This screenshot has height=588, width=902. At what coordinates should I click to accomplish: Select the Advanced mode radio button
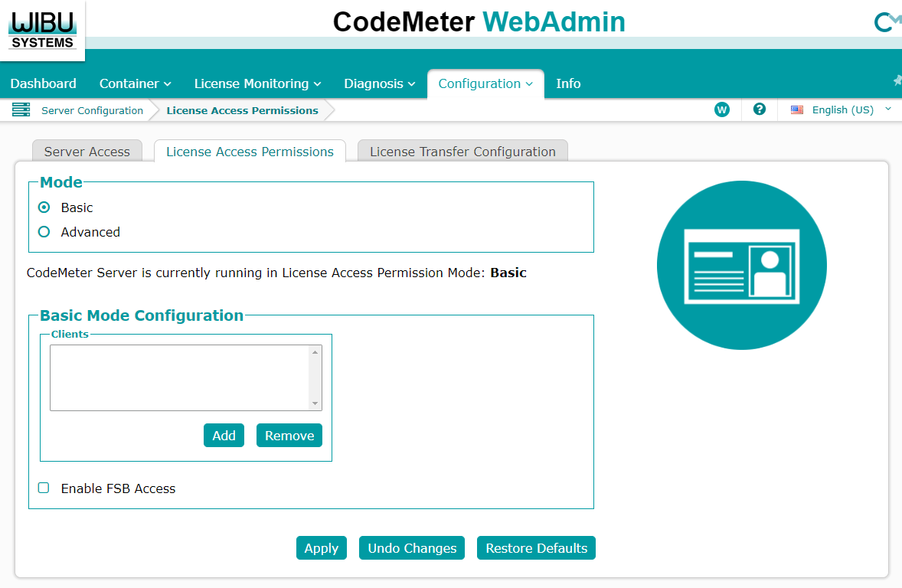click(44, 232)
